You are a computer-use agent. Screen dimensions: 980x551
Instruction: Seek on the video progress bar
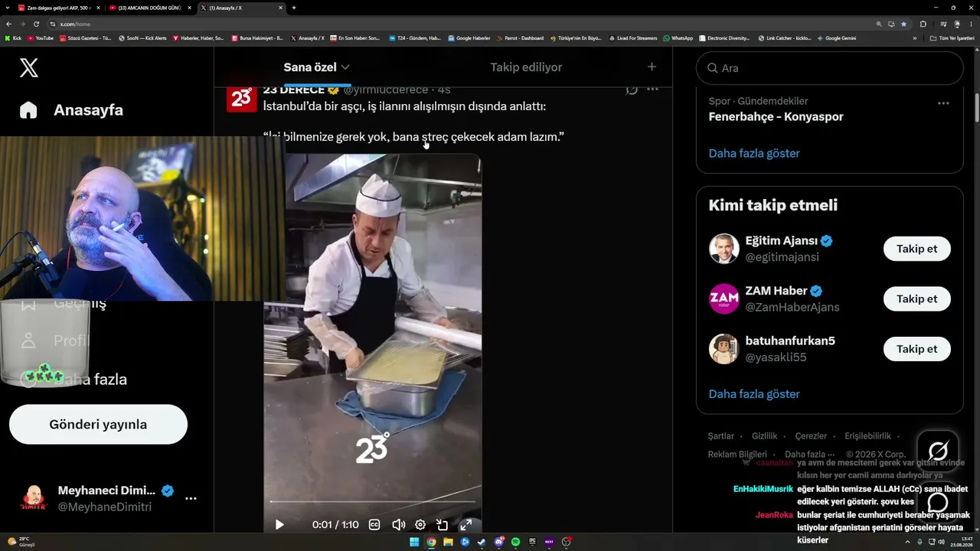pyautogui.click(x=373, y=502)
